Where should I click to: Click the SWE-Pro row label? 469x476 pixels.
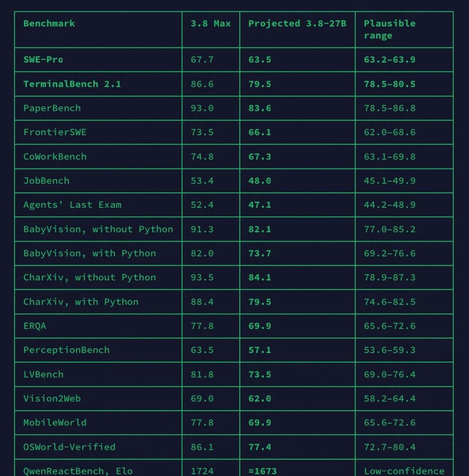click(x=43, y=60)
